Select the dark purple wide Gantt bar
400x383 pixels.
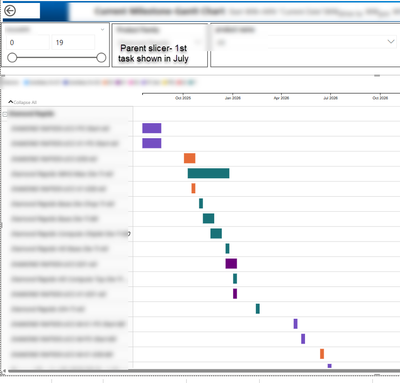[231, 264]
